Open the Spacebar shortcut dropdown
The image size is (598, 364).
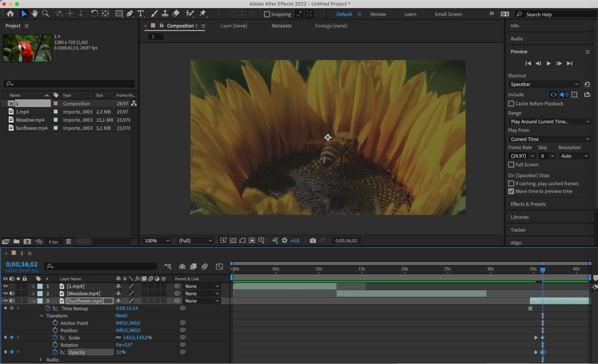544,84
